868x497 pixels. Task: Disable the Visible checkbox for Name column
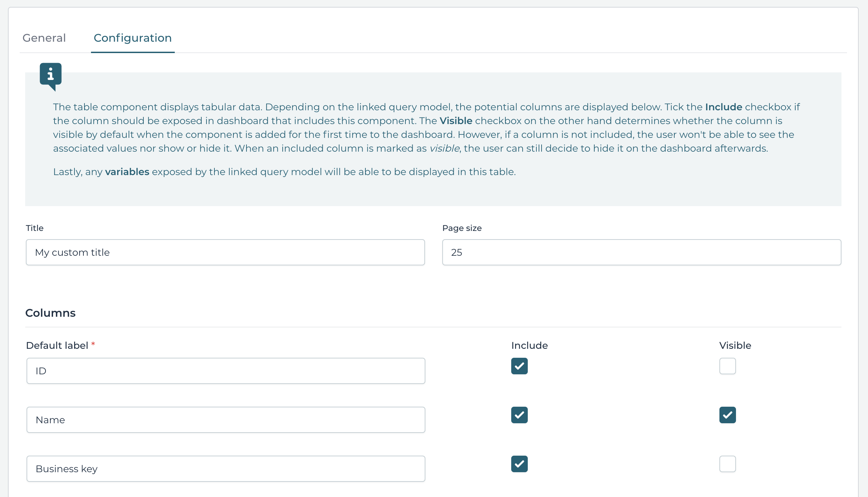[727, 415]
